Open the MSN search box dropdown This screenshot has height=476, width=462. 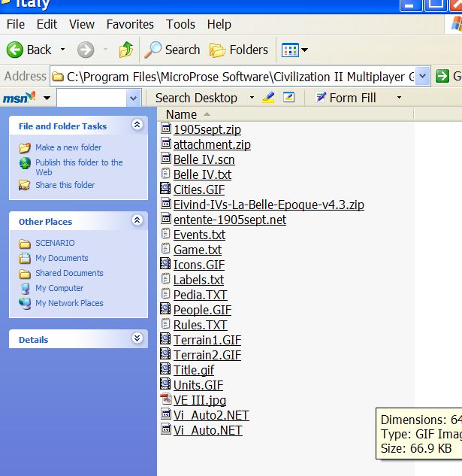tap(133, 98)
